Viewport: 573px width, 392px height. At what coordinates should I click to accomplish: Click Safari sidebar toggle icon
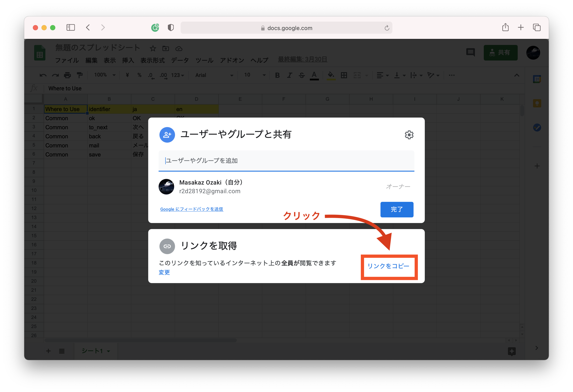click(70, 27)
